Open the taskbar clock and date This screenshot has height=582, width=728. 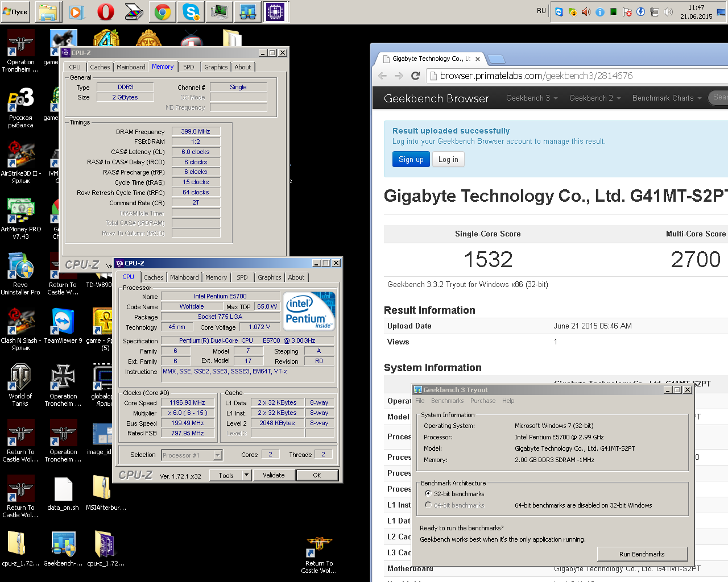point(696,12)
